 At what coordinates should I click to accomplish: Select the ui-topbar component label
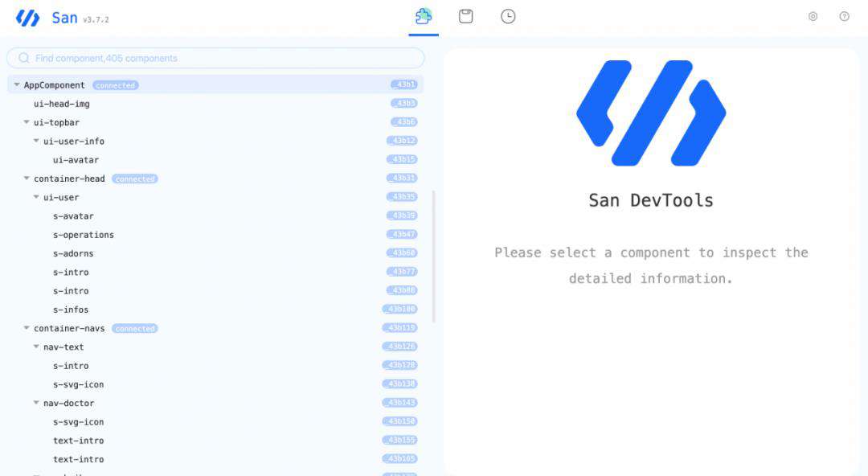[56, 122]
